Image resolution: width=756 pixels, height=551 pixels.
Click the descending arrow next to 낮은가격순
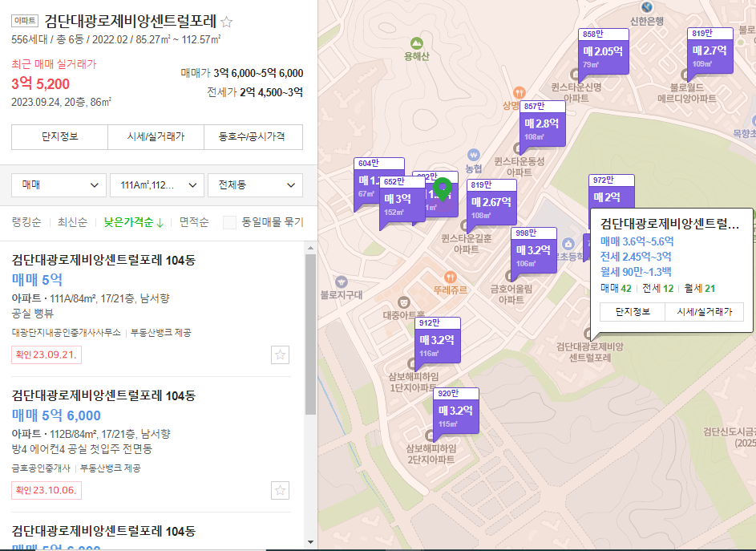coord(160,222)
